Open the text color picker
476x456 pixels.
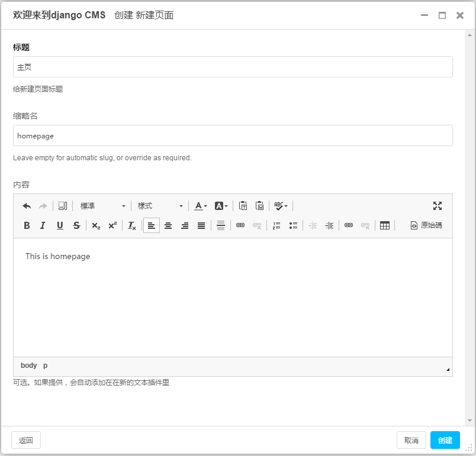tap(201, 206)
